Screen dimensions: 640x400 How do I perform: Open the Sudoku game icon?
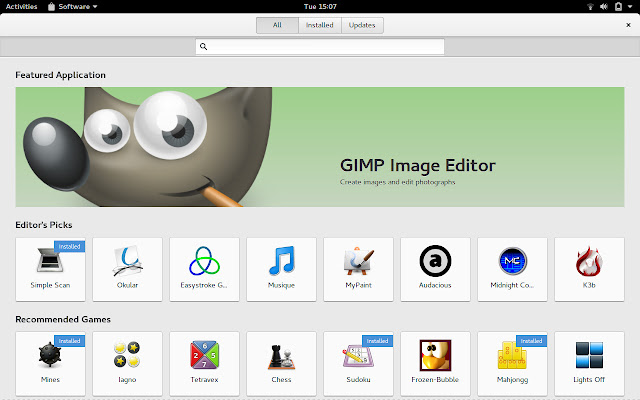[357, 356]
